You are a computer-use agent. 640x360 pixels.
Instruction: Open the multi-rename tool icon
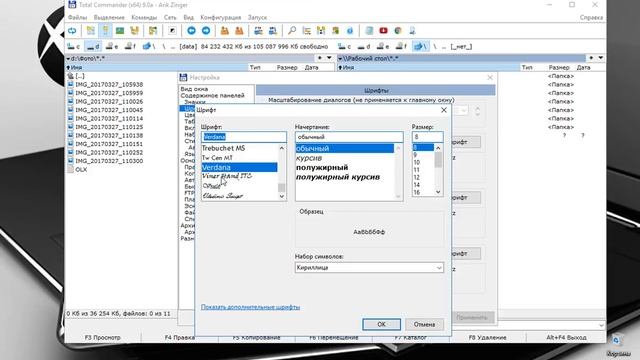(307, 31)
